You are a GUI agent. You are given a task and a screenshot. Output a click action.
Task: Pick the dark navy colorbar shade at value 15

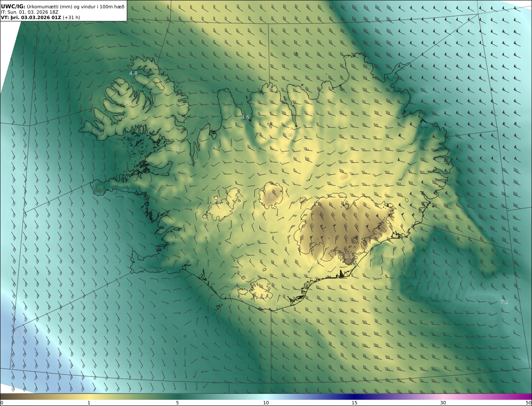pos(355,396)
